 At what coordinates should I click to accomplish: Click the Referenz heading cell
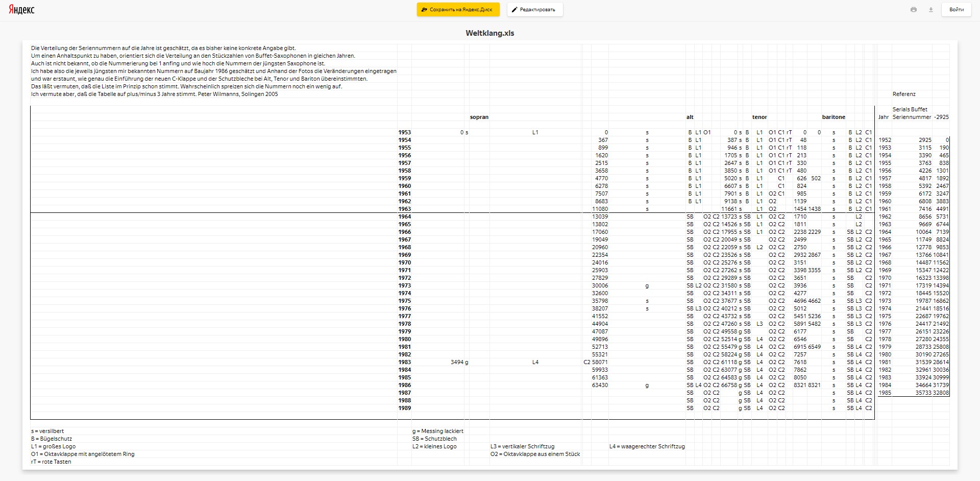point(904,94)
